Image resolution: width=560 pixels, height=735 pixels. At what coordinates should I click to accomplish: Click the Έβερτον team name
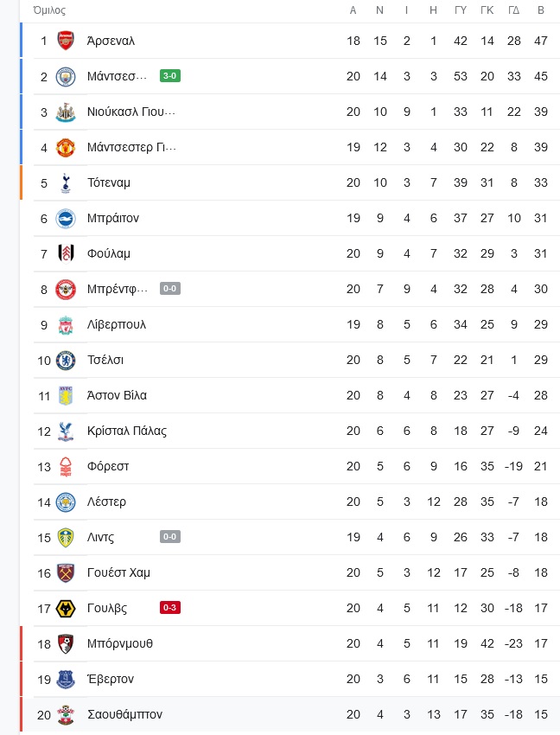pos(111,679)
